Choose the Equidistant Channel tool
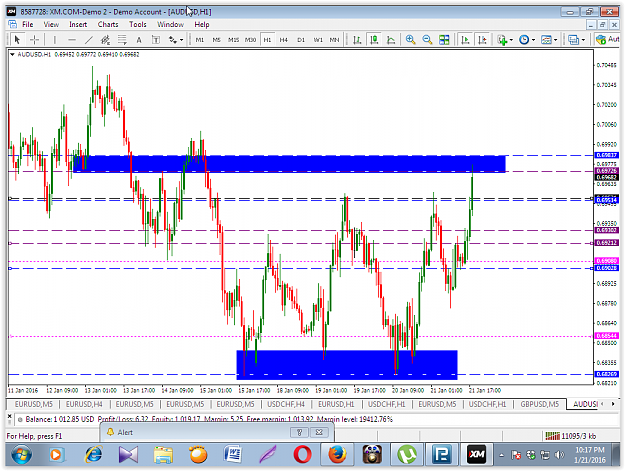Image resolution: width=625 pixels, height=471 pixels. coord(105,39)
